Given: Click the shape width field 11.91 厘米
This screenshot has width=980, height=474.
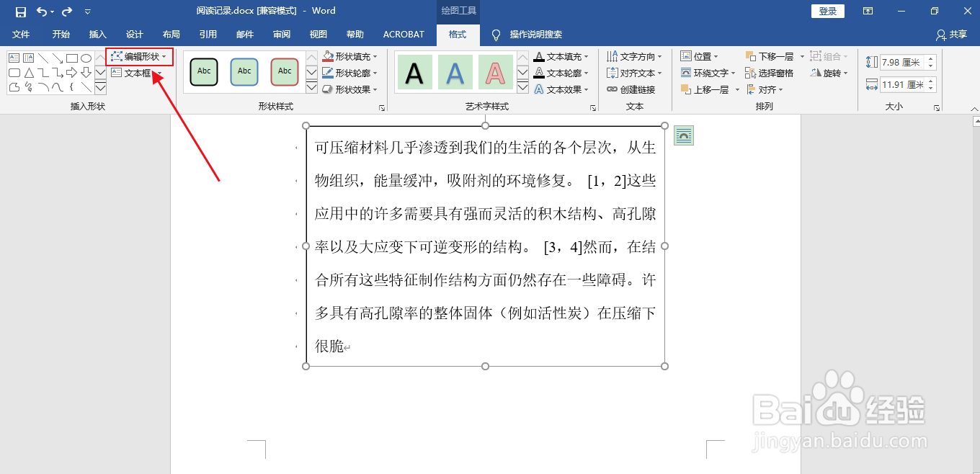Looking at the screenshot, I should click(901, 84).
